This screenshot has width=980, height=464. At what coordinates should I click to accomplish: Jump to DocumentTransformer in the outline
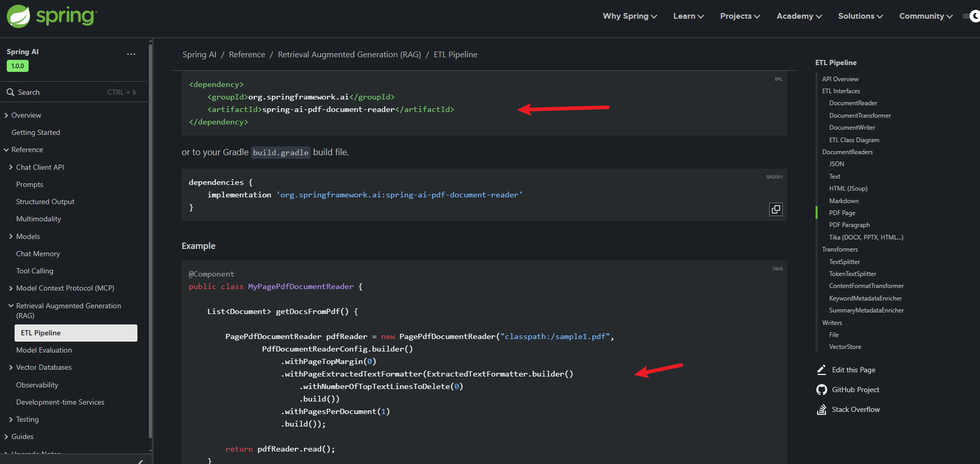pyautogui.click(x=860, y=116)
